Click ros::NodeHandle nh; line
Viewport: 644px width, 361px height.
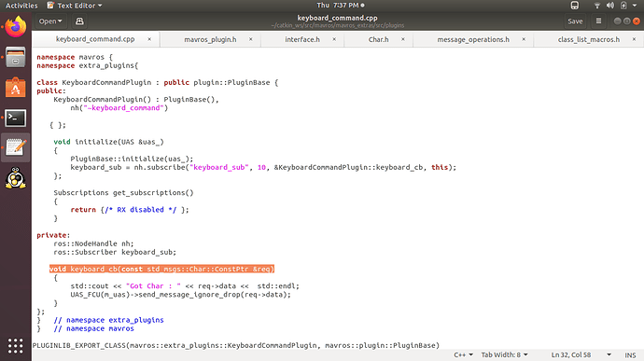click(93, 243)
